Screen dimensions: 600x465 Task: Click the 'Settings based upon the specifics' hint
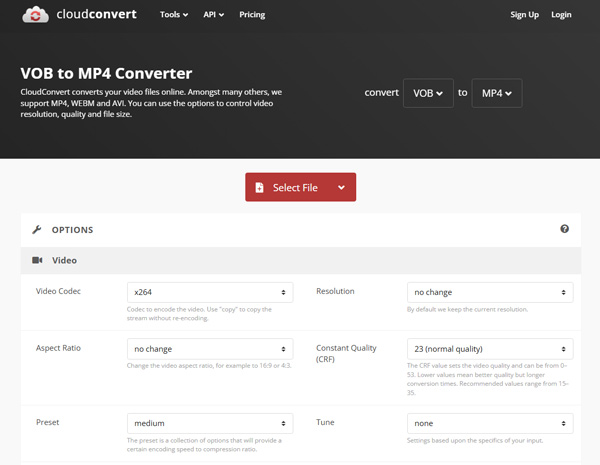point(475,441)
